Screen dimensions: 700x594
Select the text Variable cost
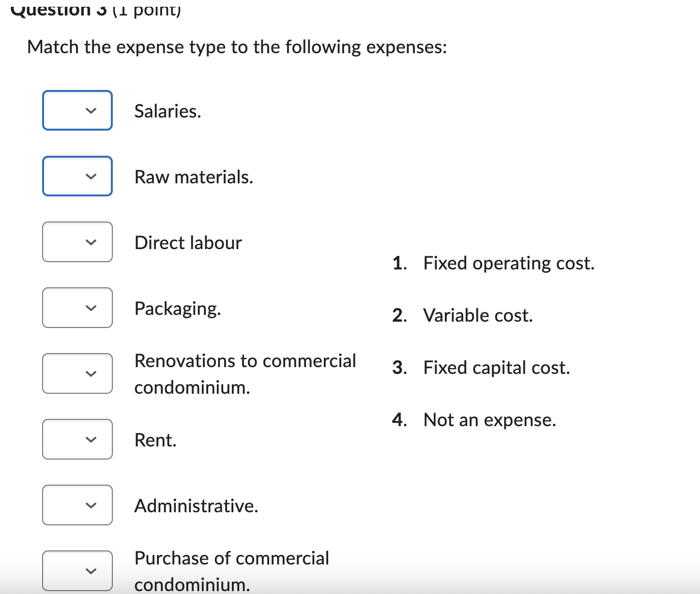[x=477, y=315]
